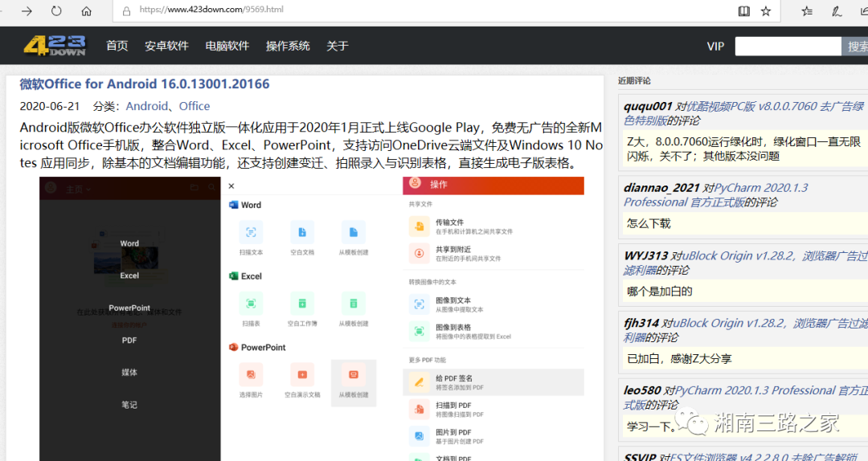Open the VIP link

point(715,47)
